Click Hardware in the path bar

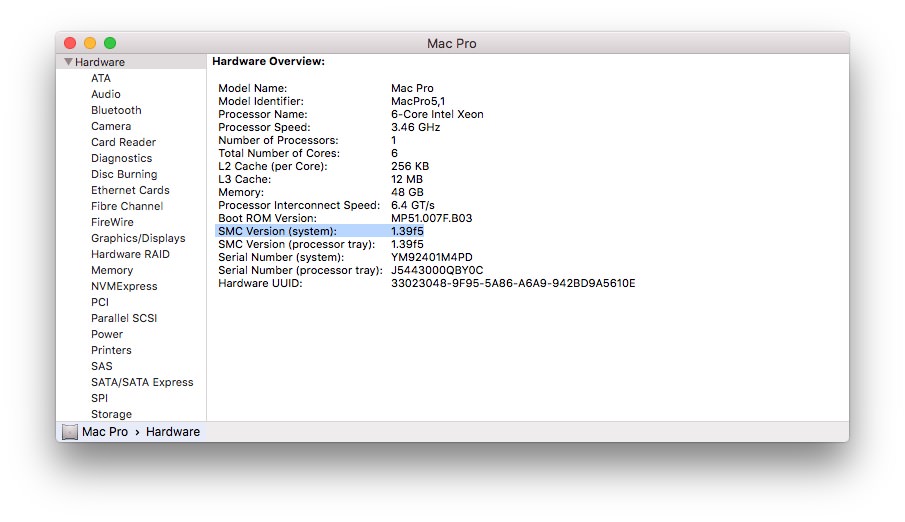[173, 432]
